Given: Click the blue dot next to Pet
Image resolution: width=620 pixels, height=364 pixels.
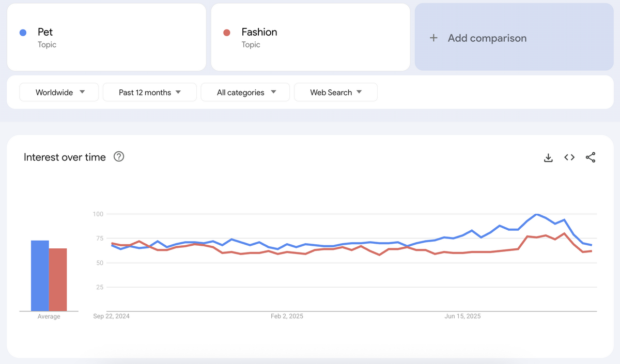Looking at the screenshot, I should [x=23, y=33].
